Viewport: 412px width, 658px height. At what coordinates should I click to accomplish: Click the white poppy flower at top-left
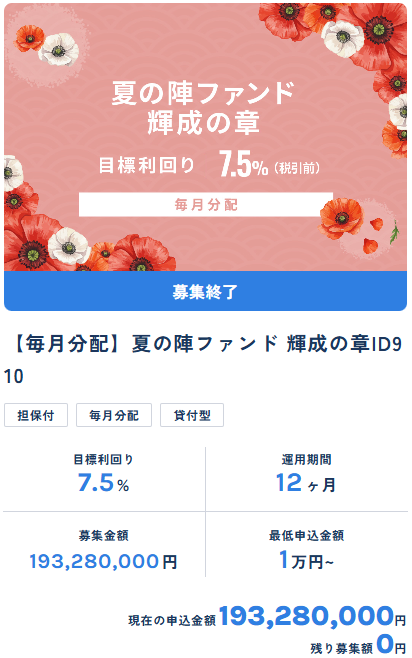[x=59, y=50]
